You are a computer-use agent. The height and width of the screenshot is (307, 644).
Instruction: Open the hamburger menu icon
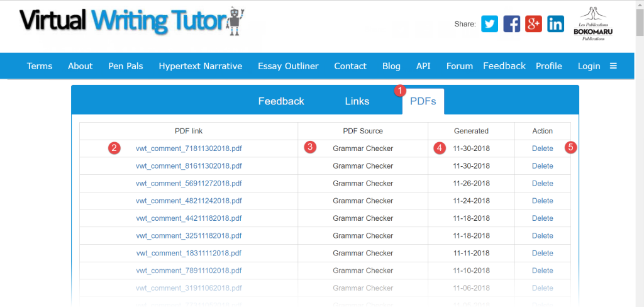(x=613, y=66)
